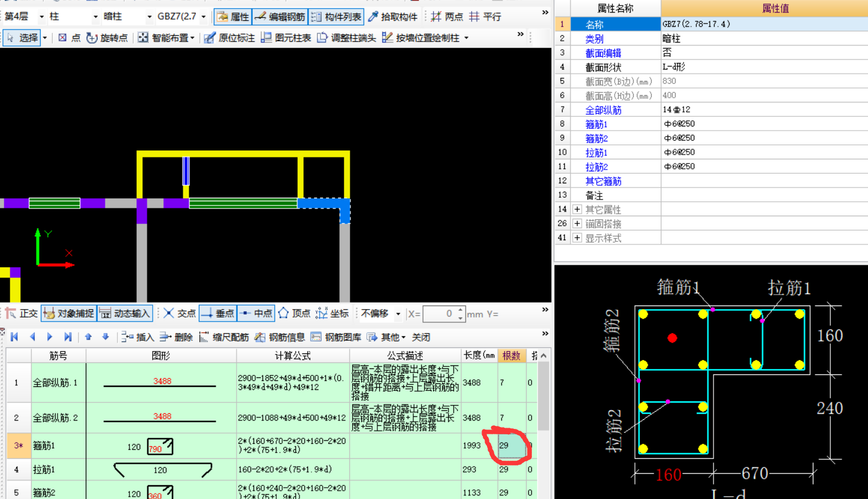
Task: Expand 其它属性 property group
Action: (x=577, y=209)
